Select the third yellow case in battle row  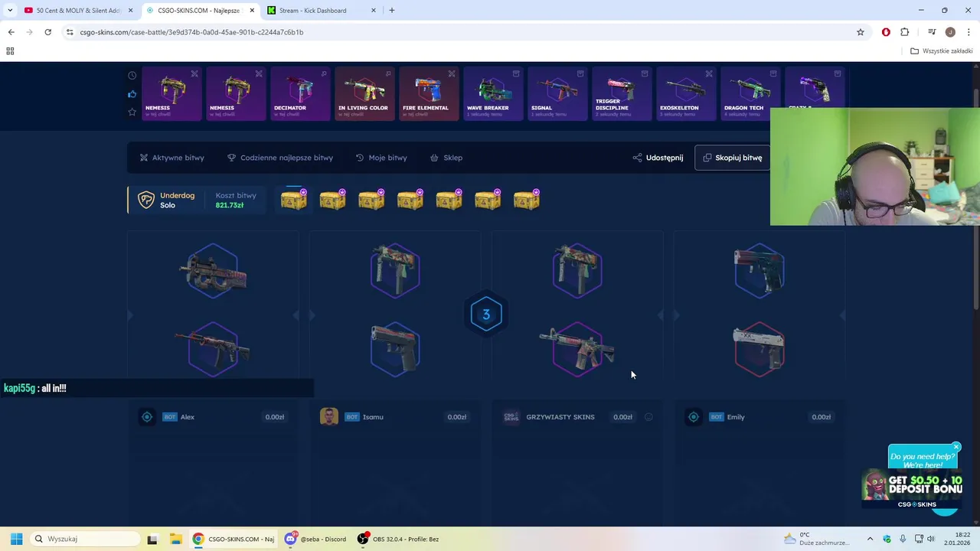pos(371,200)
